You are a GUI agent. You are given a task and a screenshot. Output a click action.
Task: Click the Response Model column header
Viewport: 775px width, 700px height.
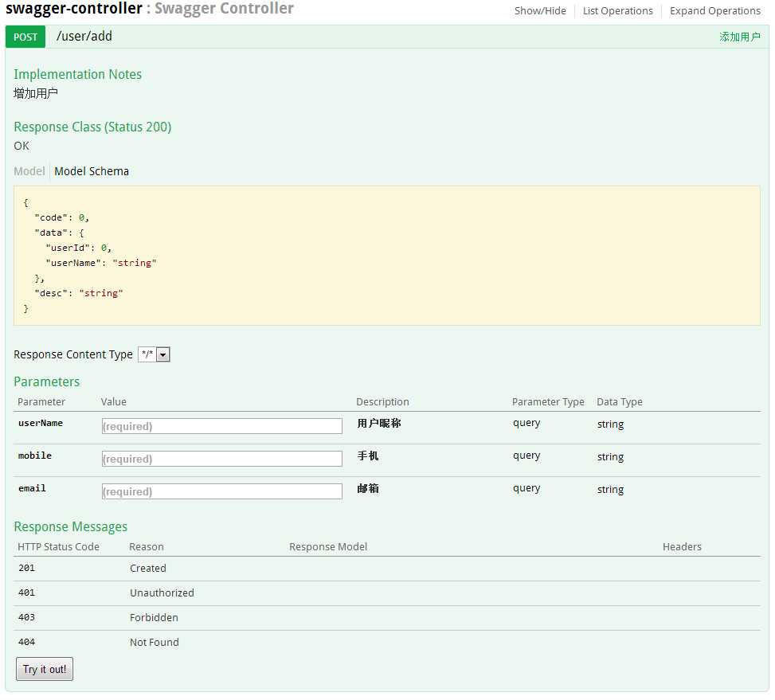[x=328, y=547]
